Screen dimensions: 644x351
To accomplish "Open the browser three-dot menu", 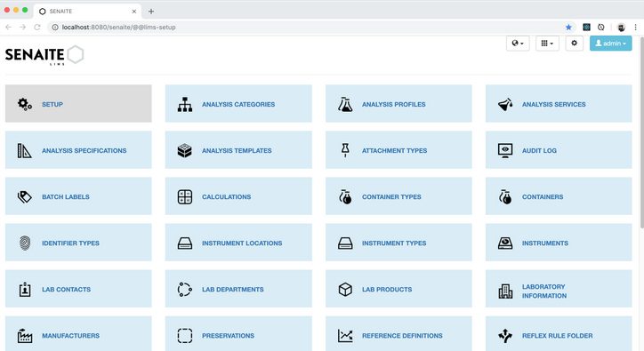I will tap(635, 27).
